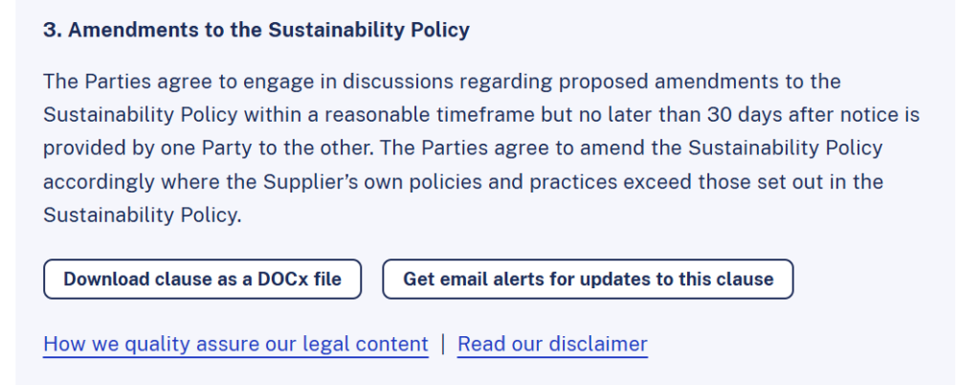Select the 'Amendments to the Sustainability Policy' heading
980x385 pixels.
[x=269, y=30]
